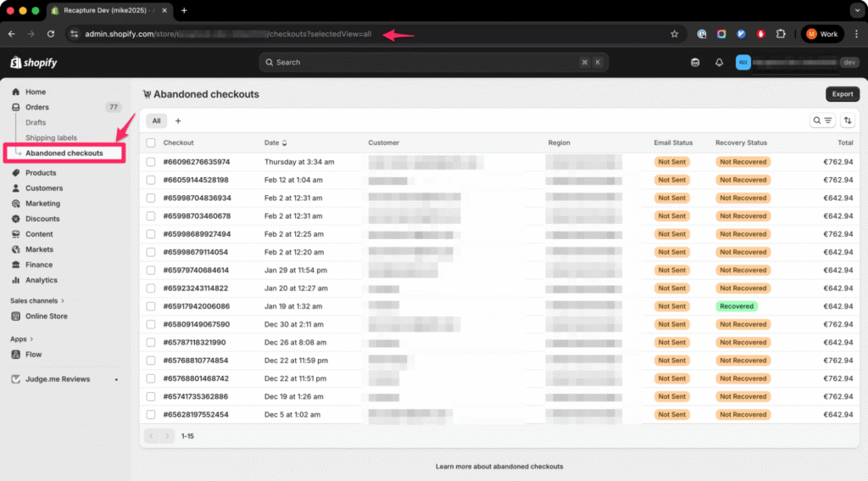Open Analytics from the left sidebar

[41, 280]
